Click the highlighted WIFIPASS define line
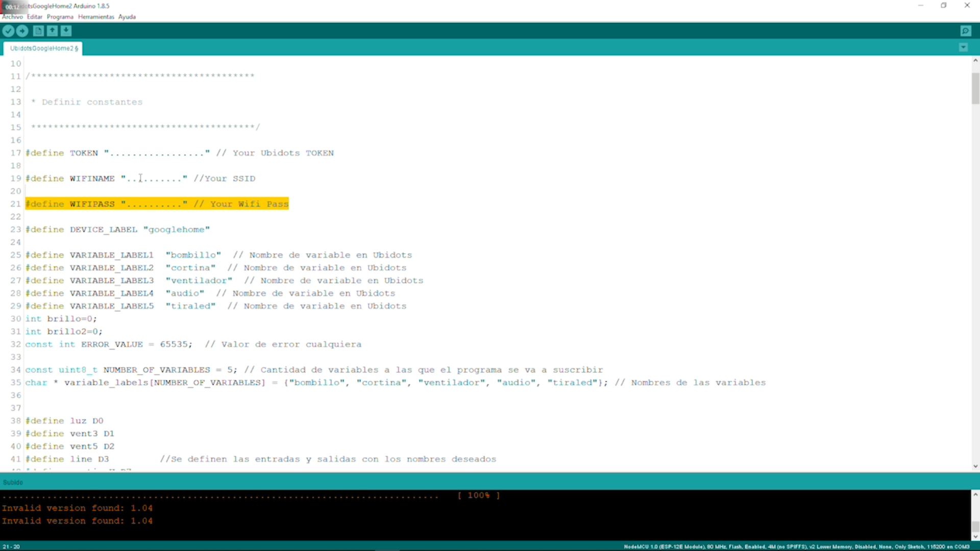 (x=157, y=204)
